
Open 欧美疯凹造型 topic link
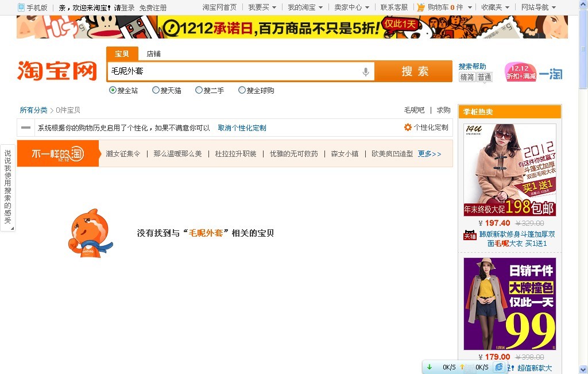[x=392, y=154]
